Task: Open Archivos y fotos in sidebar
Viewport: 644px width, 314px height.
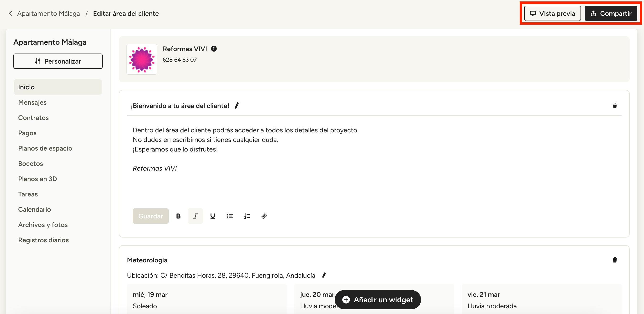Action: [43, 225]
